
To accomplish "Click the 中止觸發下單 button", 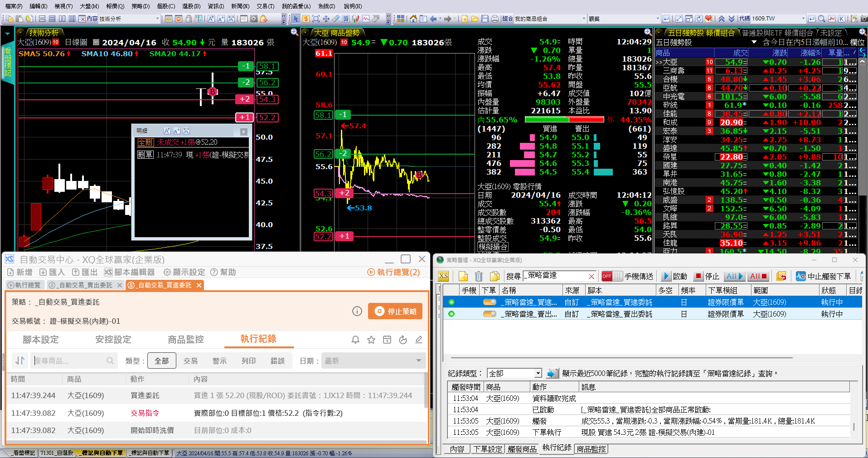I will pyautogui.click(x=824, y=276).
